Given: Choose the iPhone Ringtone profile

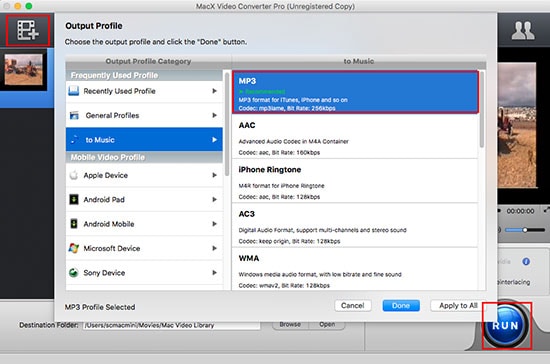Looking at the screenshot, I should 355,181.
